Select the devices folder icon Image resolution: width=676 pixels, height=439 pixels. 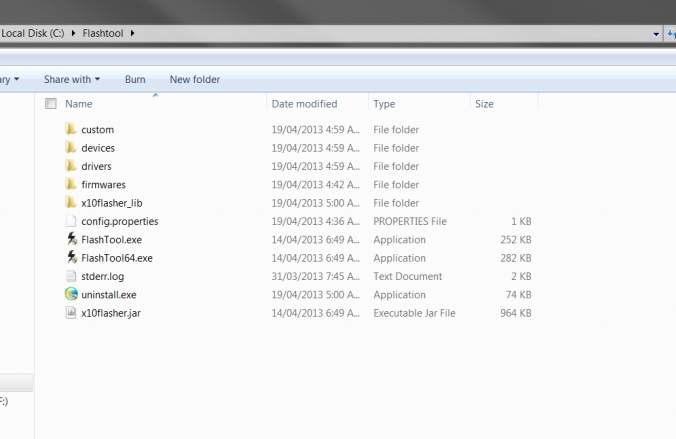coord(71,147)
